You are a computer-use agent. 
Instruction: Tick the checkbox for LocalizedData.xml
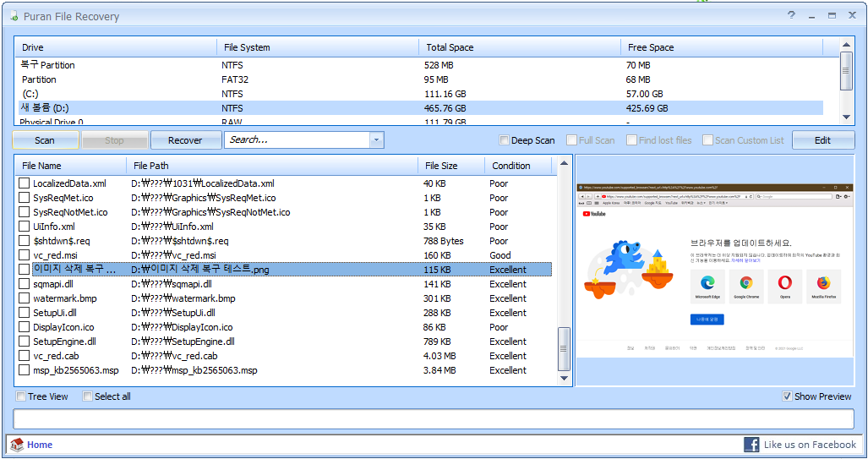24,183
